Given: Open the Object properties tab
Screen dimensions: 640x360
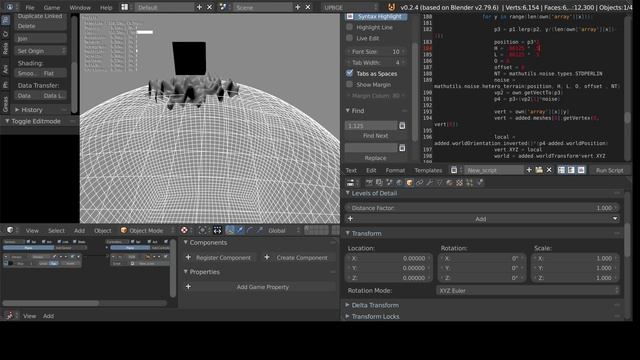Looking at the screenshot, I should [409, 182].
